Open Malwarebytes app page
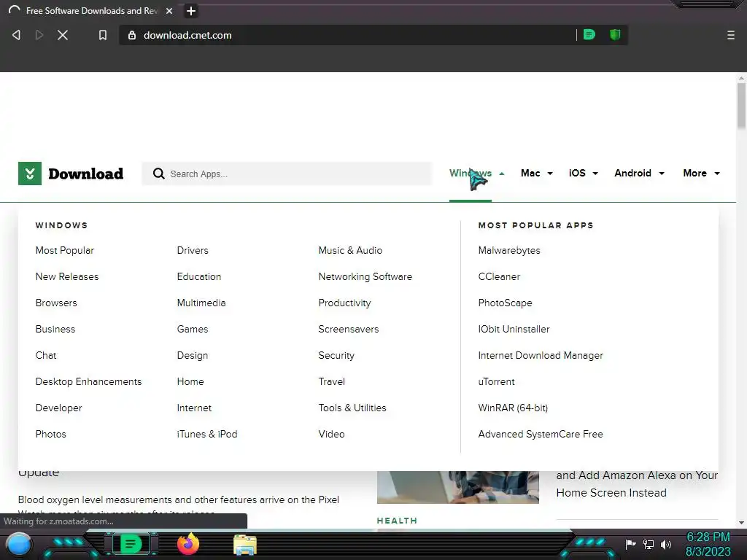 tap(509, 251)
